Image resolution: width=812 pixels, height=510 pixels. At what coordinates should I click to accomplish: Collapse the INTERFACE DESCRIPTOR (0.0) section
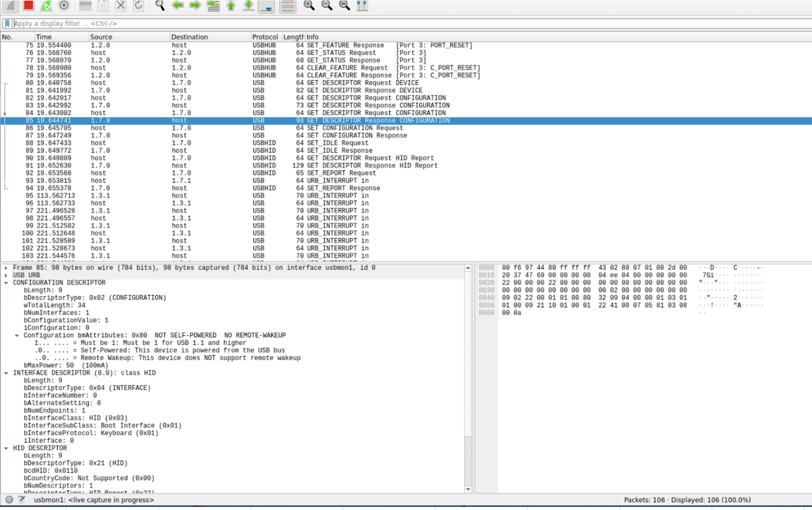(6, 373)
